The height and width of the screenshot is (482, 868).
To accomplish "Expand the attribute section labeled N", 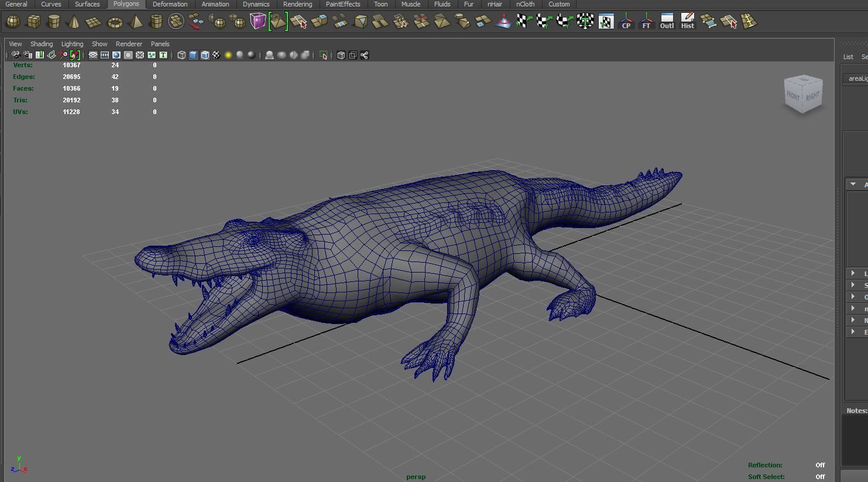I will pos(853,320).
